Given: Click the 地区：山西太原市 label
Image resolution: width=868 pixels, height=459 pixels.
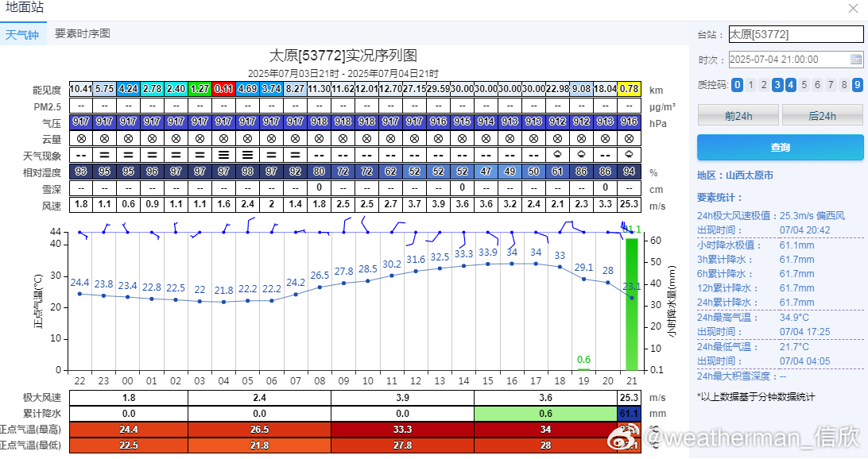Looking at the screenshot, I should tap(735, 175).
